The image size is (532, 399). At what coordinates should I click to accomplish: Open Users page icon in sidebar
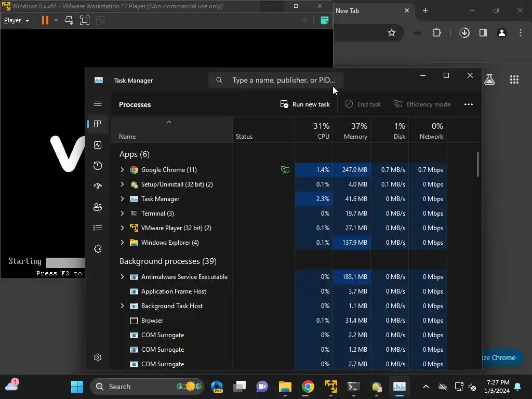click(98, 207)
